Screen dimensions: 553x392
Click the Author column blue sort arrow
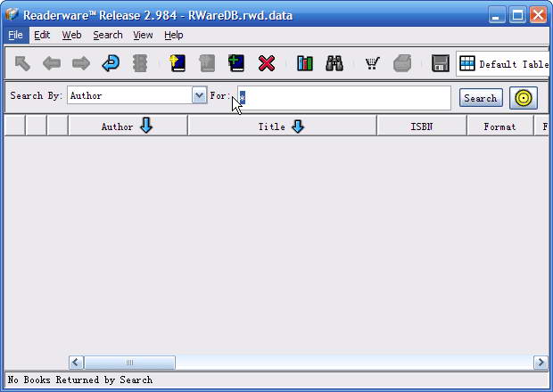pyautogui.click(x=146, y=126)
